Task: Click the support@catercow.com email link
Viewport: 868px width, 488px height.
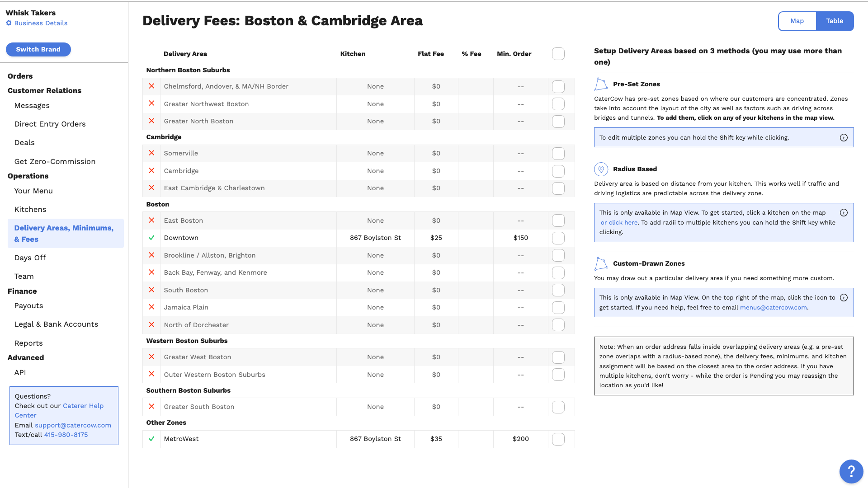Action: coord(73,426)
